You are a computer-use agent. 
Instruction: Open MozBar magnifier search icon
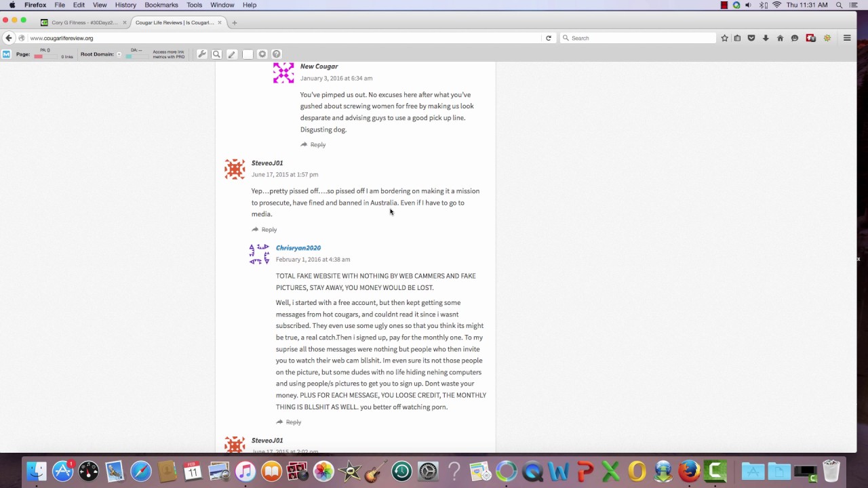[x=217, y=54]
